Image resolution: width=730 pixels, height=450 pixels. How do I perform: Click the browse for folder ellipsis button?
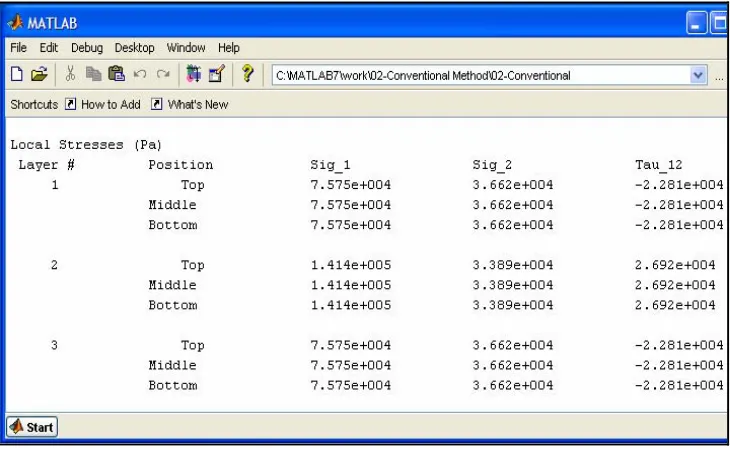pos(719,76)
